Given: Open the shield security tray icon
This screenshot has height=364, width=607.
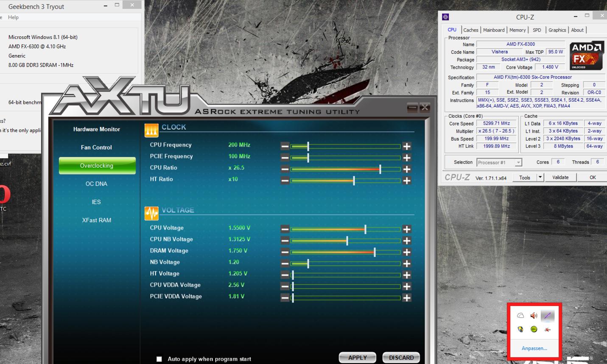Looking at the screenshot, I should 520,329.
